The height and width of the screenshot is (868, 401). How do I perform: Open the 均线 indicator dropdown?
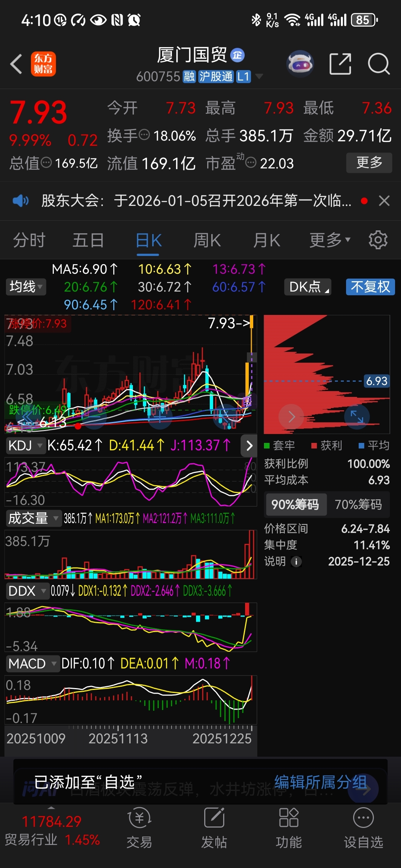coord(26,287)
